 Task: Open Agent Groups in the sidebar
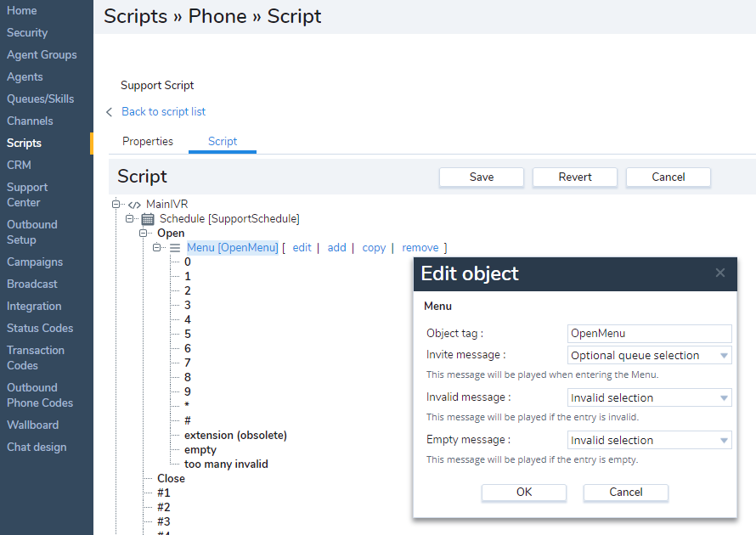click(x=42, y=55)
